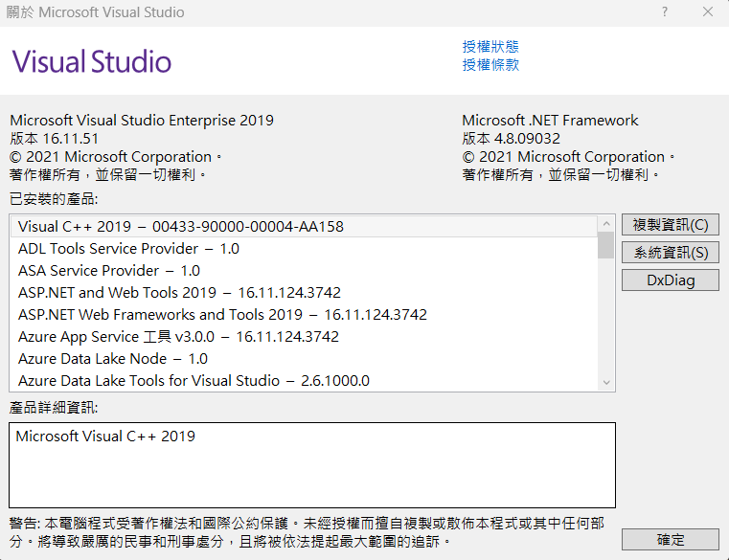Close the About Visual Studio dialog
The image size is (729, 560).
[707, 12]
